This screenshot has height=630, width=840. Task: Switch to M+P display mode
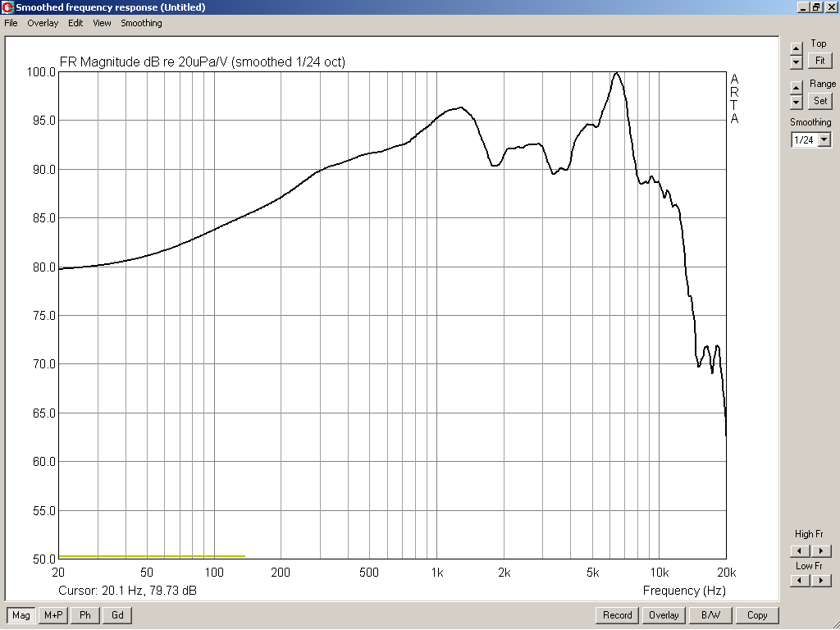tap(53, 615)
